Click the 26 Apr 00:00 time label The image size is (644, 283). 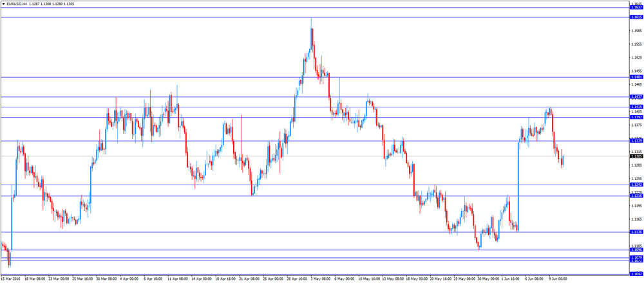point(273,278)
